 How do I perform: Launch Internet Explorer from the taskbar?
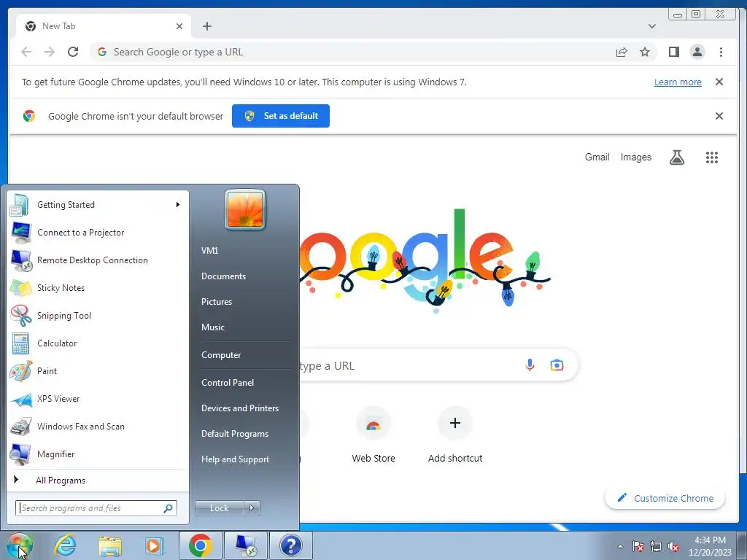point(65,545)
